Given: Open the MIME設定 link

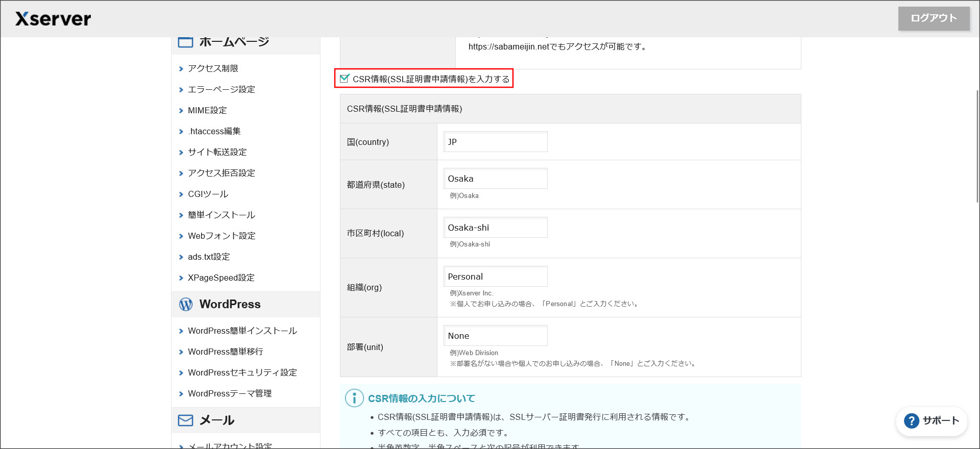Looking at the screenshot, I should (207, 110).
